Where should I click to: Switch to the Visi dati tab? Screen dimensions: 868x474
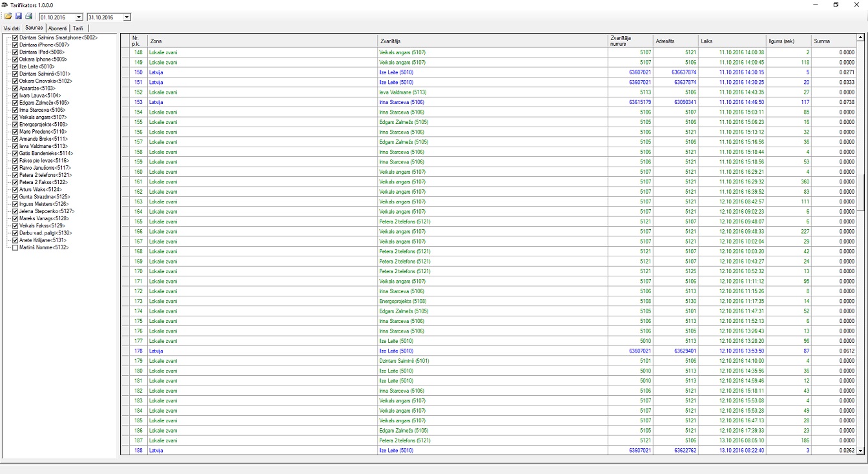tap(12, 28)
